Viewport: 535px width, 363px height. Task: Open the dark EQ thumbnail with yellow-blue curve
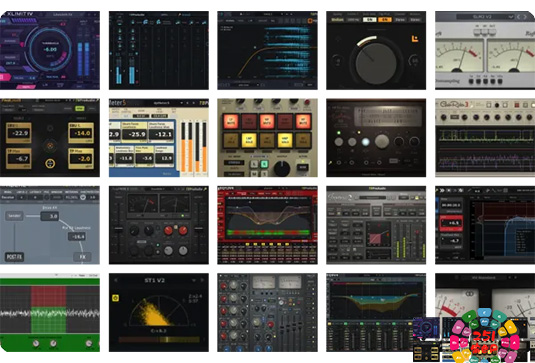point(376,313)
